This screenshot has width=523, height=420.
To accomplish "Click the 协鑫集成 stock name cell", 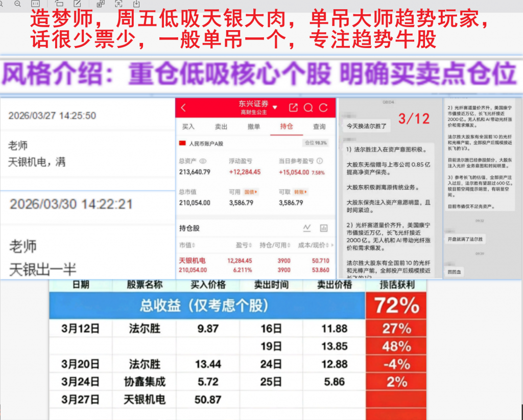I will pos(145,382).
